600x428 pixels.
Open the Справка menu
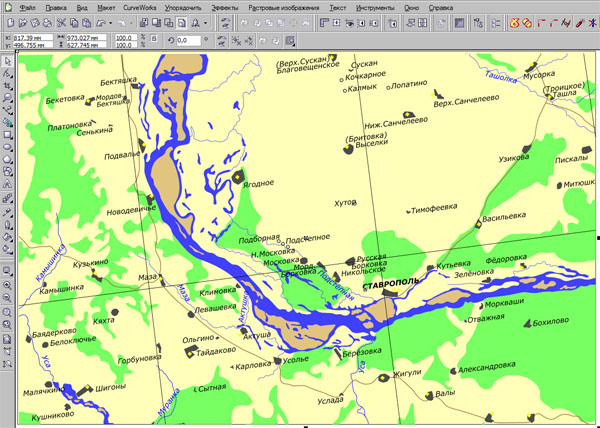click(x=440, y=7)
